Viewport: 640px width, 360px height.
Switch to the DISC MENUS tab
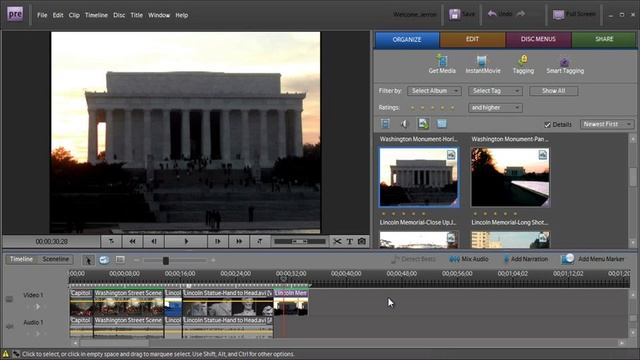(538, 40)
